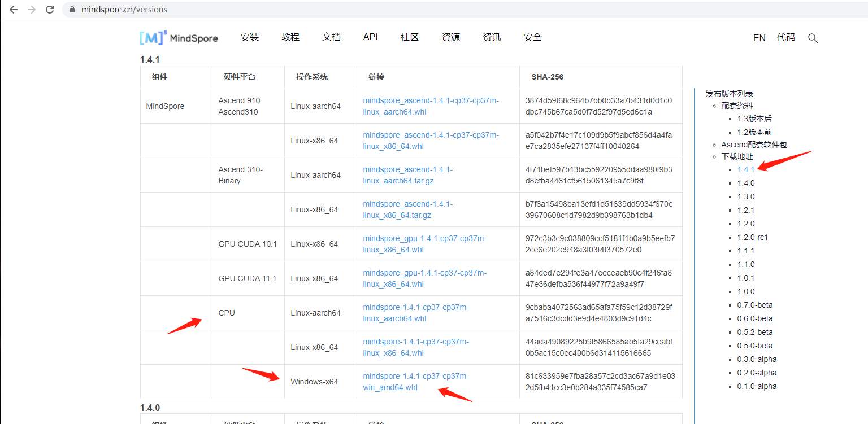Select version 0.2.0-alpha in sidebar list
This screenshot has height=424, width=868.
click(x=757, y=373)
